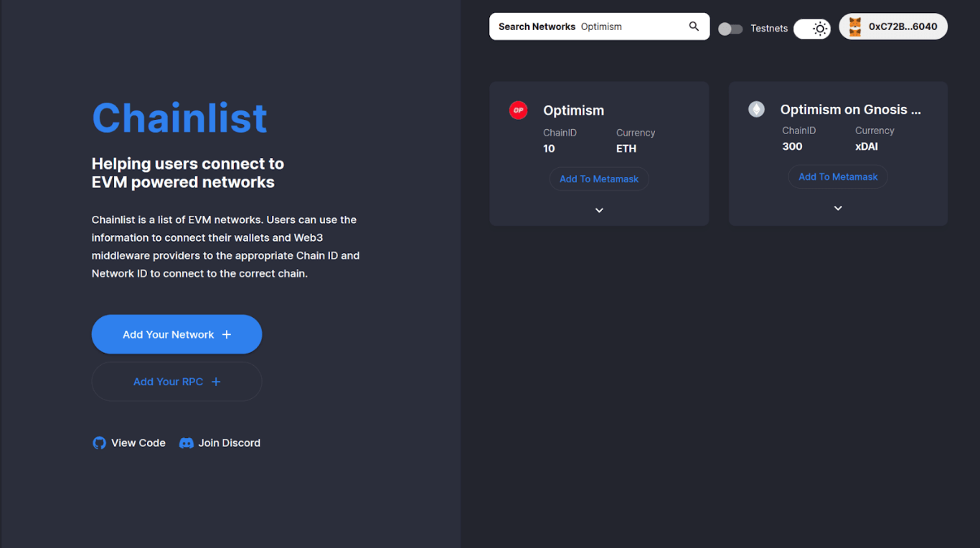
Task: Expand the Optimism card details chevron
Action: [x=599, y=210]
